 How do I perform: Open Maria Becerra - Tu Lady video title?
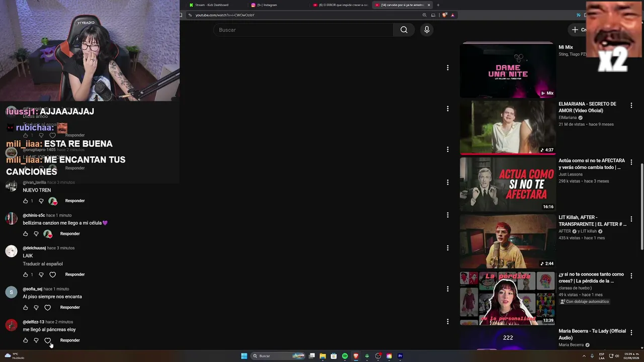(x=592, y=334)
